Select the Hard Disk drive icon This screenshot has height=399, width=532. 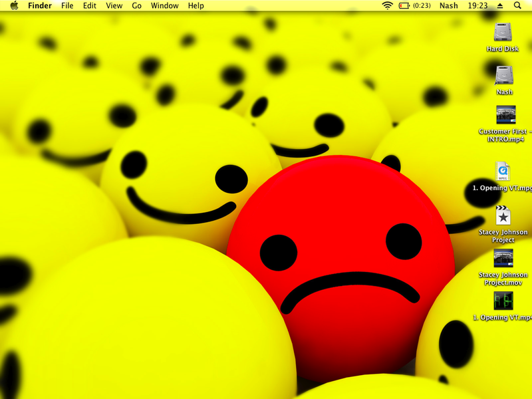(503, 32)
